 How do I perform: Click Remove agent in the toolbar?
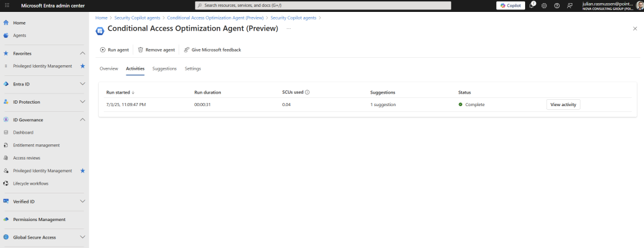point(156,50)
